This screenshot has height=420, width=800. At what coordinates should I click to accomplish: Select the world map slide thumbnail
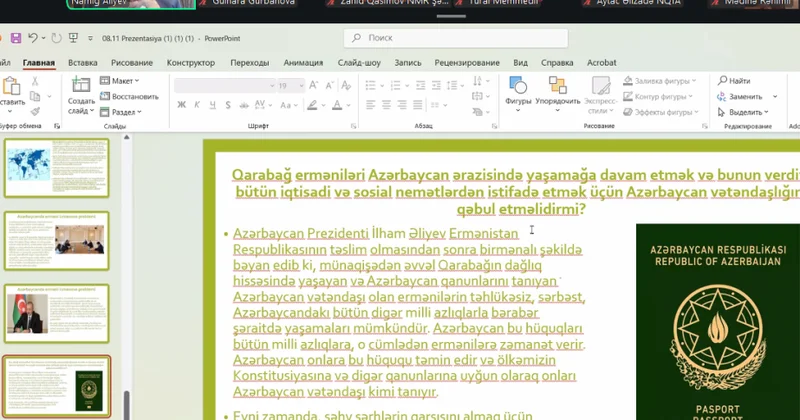(57, 167)
